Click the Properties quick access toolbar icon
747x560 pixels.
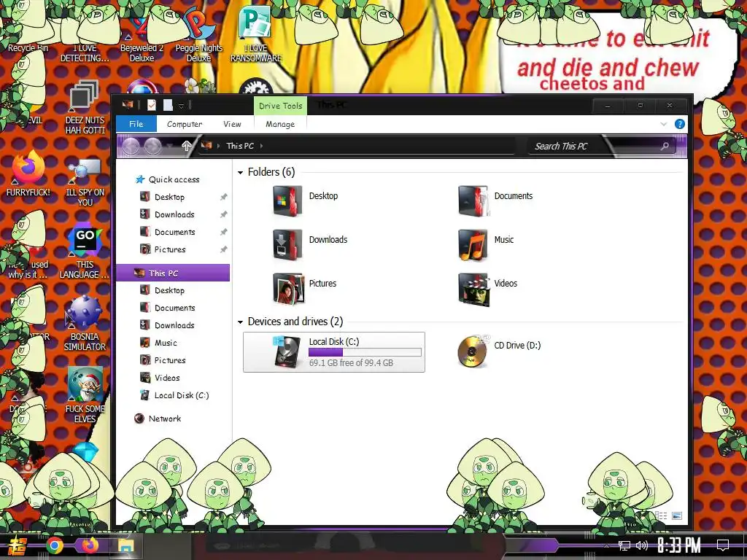click(x=152, y=105)
